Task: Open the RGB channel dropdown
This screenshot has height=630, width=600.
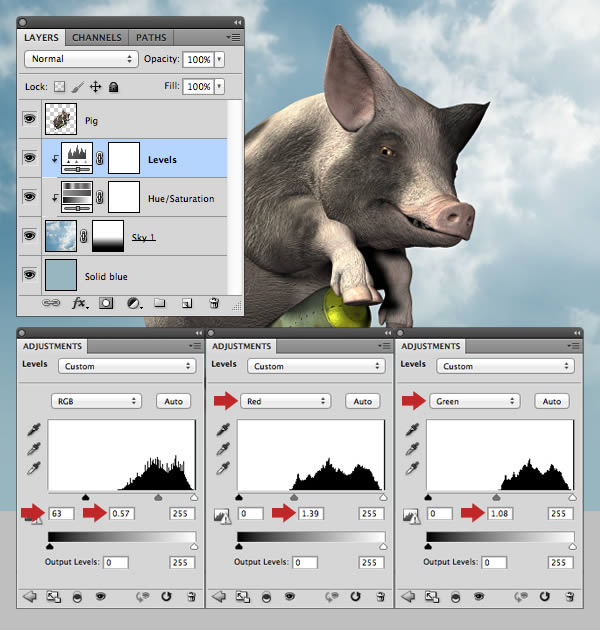Action: pyautogui.click(x=96, y=401)
